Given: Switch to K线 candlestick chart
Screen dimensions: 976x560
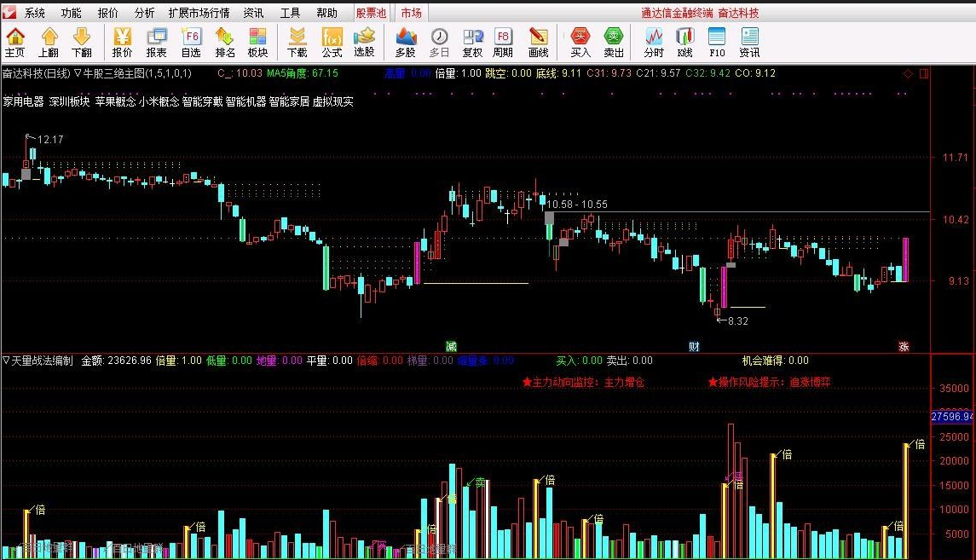Looking at the screenshot, I should (684, 43).
